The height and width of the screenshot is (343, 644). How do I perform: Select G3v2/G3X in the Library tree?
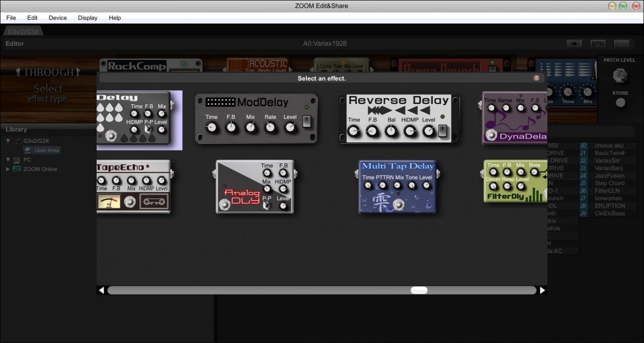(36, 141)
